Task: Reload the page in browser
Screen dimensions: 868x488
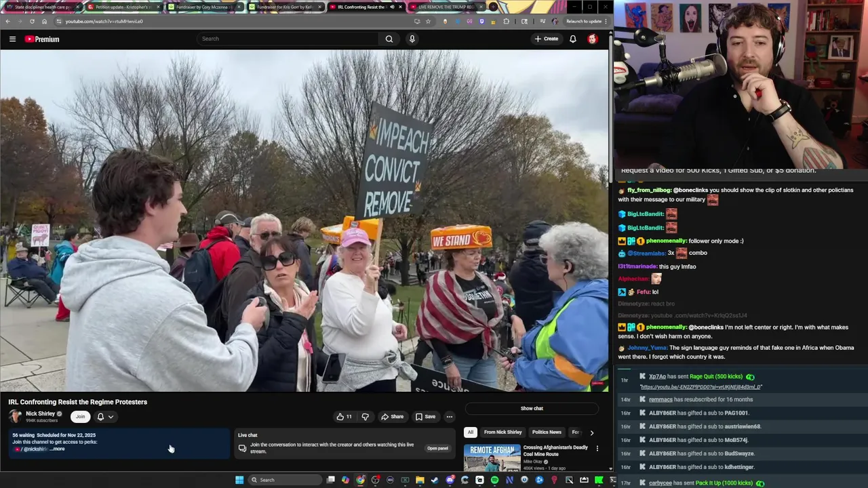Action: point(32,21)
